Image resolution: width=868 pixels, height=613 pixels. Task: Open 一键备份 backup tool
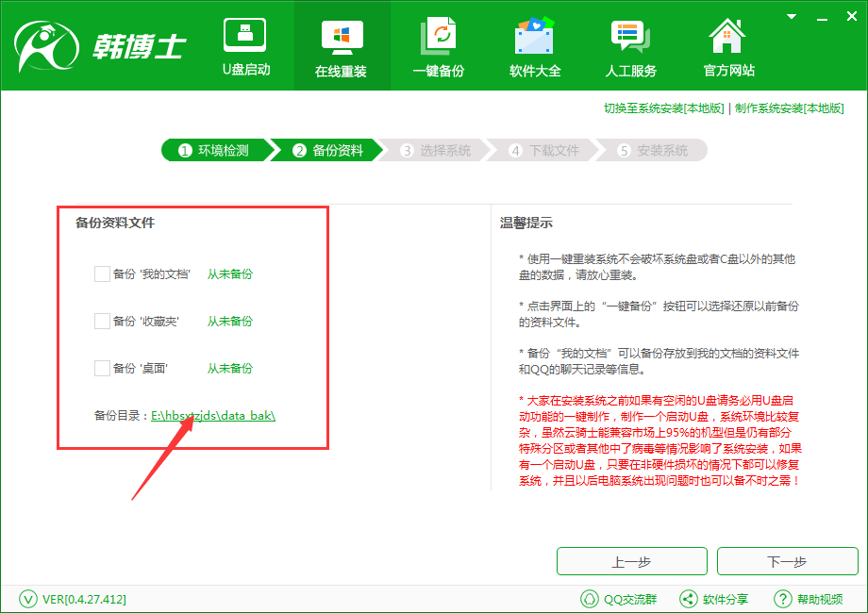coord(438,45)
